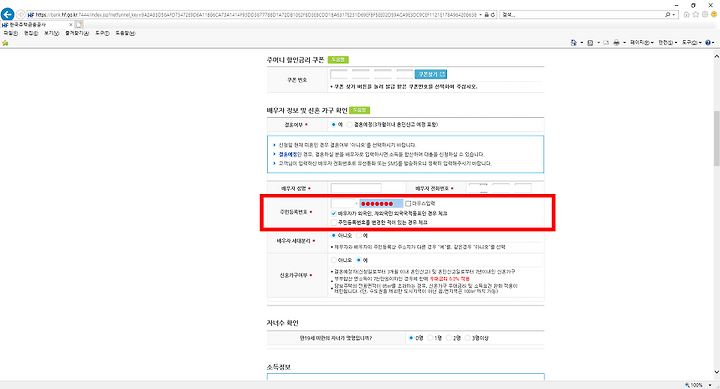Screen dimensions: 720x389
Task: Open the dropdown arrow beside the printer icon
Action: (x=624, y=43)
